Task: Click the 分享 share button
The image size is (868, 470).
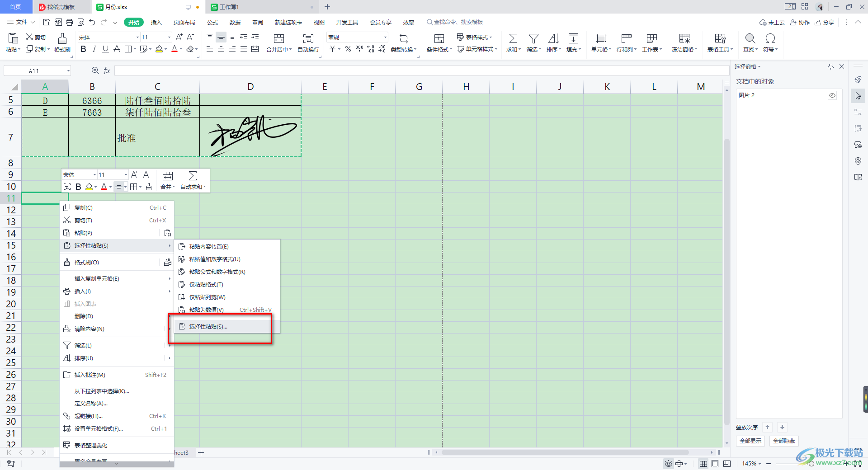Action: 825,22
